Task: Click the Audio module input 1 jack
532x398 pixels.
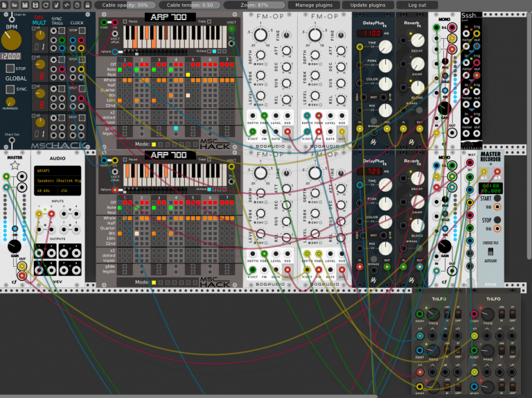Action: coord(39,214)
